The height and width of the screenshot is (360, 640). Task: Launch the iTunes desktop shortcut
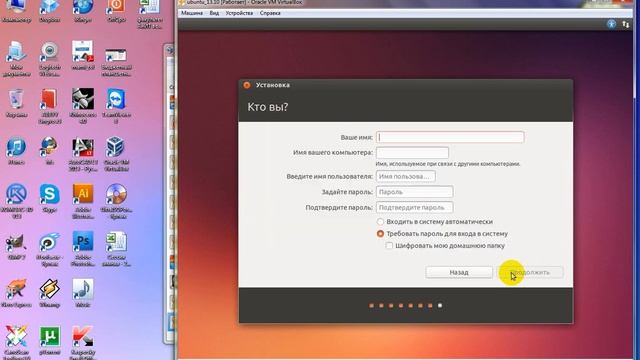point(16,151)
